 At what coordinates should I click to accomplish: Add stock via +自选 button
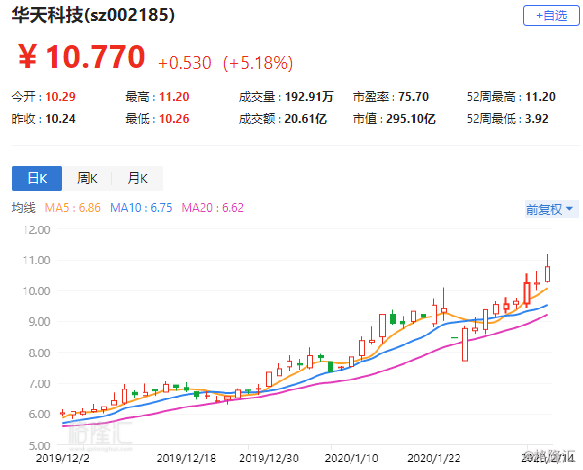pyautogui.click(x=551, y=16)
